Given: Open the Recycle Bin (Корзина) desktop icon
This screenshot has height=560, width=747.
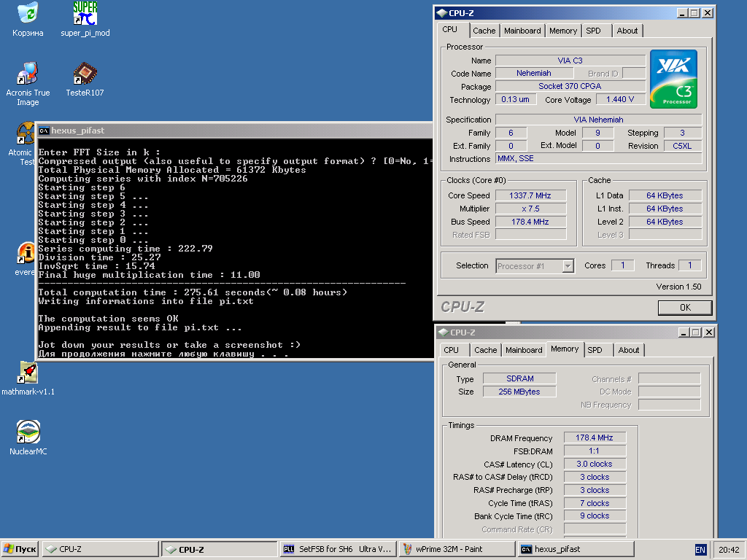Looking at the screenshot, I should (x=28, y=15).
